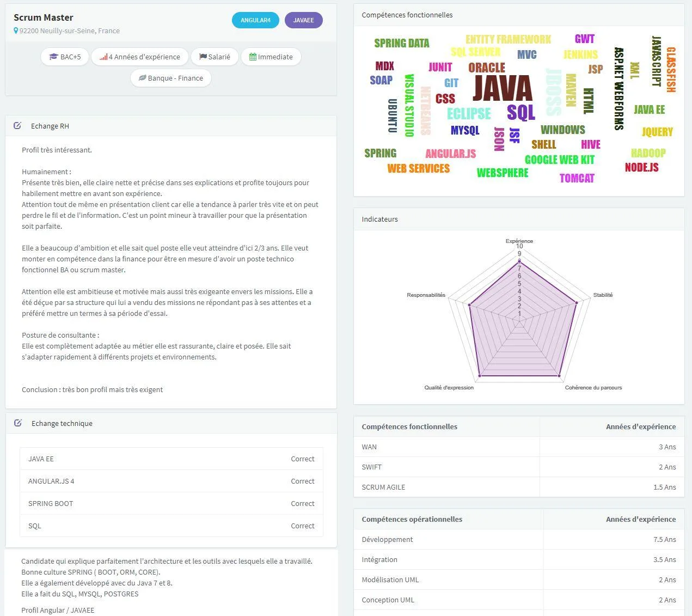Click the JAVA word in the skills cloud
Screen dimensions: 692x616
point(502,88)
